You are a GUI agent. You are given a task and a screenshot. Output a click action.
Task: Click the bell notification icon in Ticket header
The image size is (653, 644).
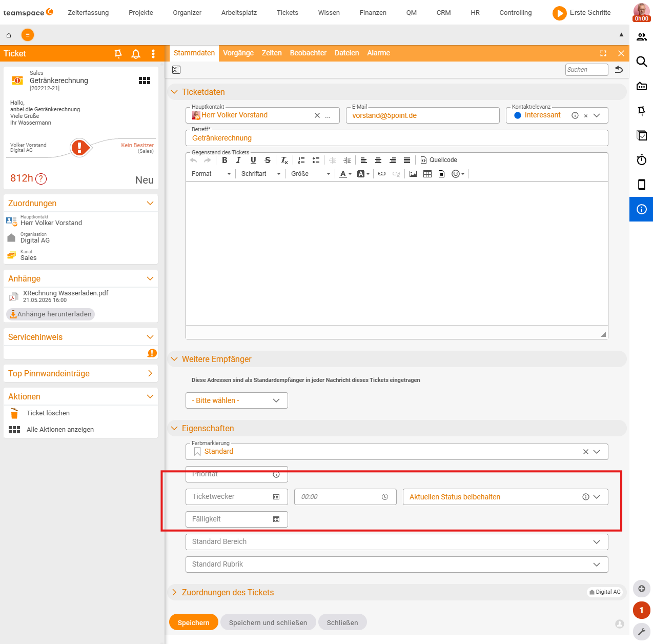tap(136, 54)
